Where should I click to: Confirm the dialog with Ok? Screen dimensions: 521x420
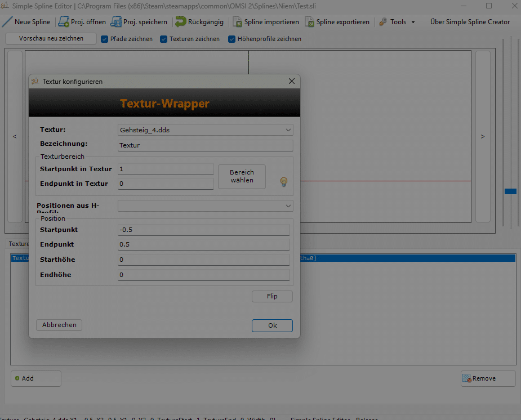coord(272,325)
